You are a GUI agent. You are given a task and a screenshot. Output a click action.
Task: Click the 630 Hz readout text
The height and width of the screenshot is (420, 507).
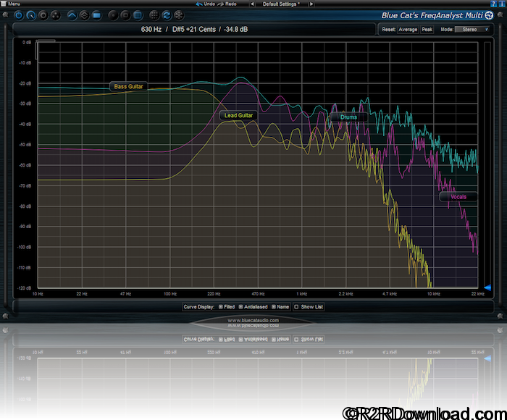pos(151,30)
